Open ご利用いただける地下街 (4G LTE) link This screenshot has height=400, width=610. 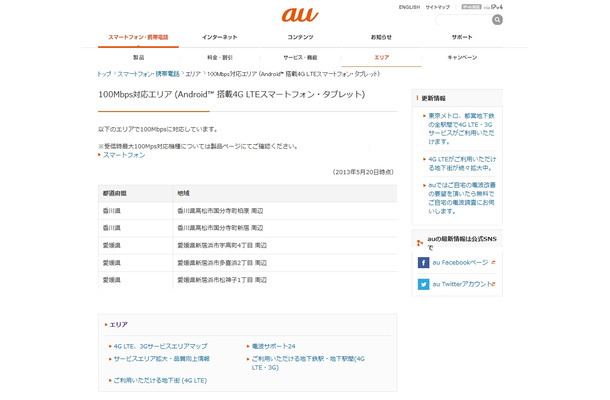pos(160,381)
